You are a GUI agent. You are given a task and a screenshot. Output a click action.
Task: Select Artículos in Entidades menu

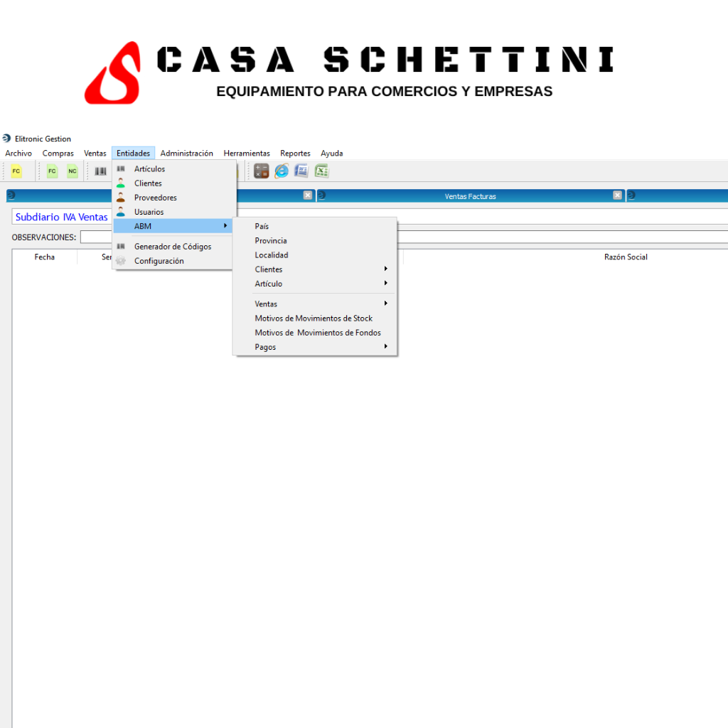point(174,169)
